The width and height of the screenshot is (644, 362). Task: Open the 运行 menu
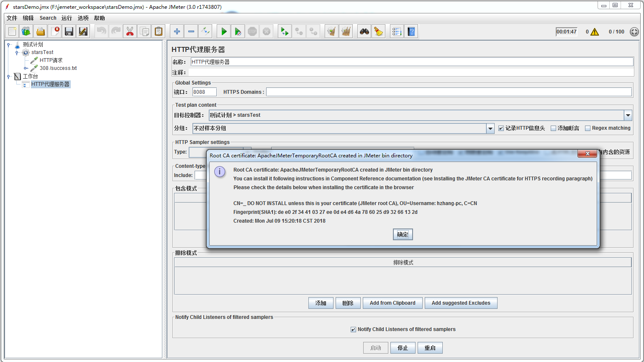tap(67, 18)
